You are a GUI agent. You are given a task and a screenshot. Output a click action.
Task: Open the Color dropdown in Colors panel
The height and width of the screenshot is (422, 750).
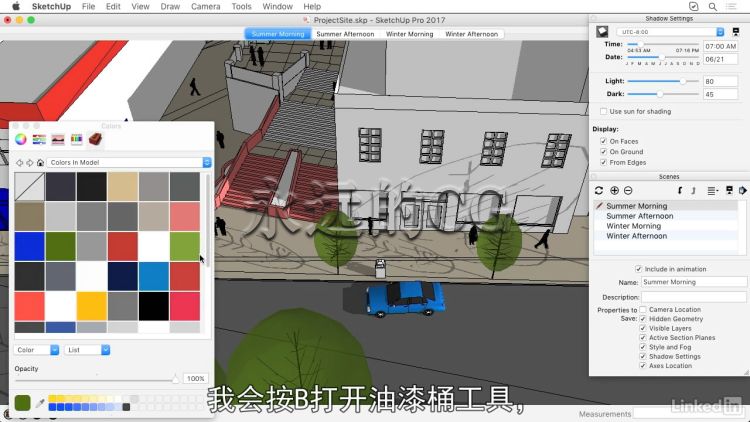(36, 350)
